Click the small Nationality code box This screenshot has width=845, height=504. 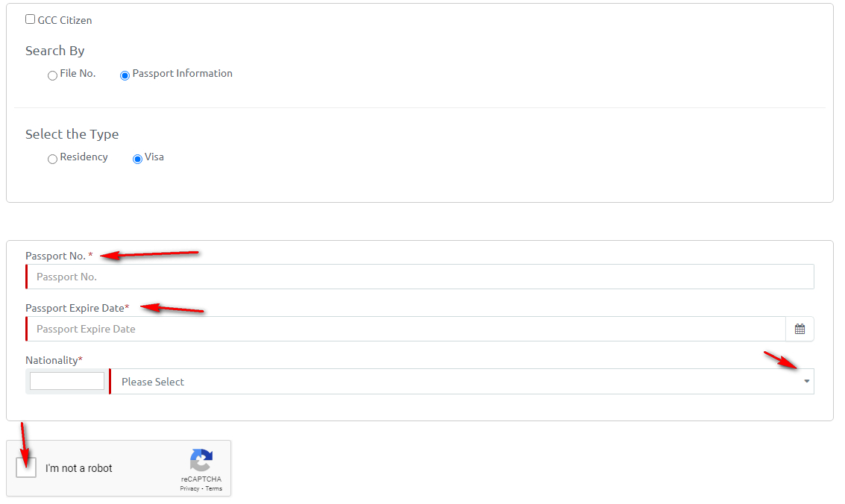(x=67, y=381)
